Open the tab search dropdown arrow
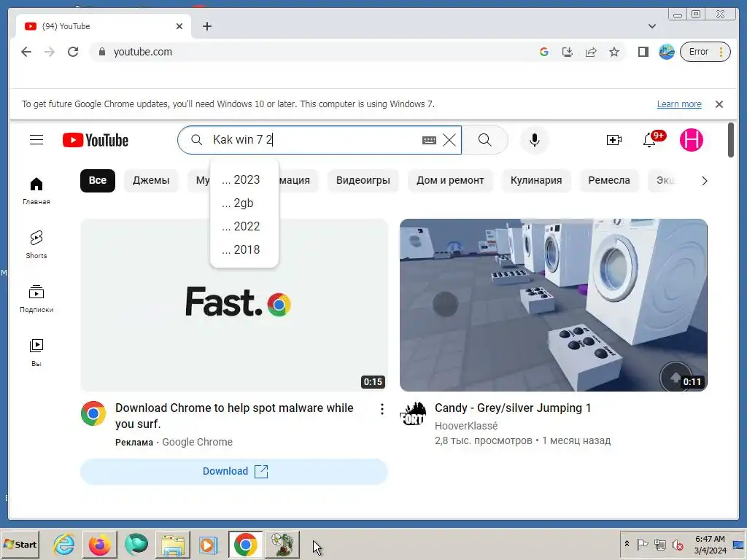The height and width of the screenshot is (560, 747). (x=652, y=26)
